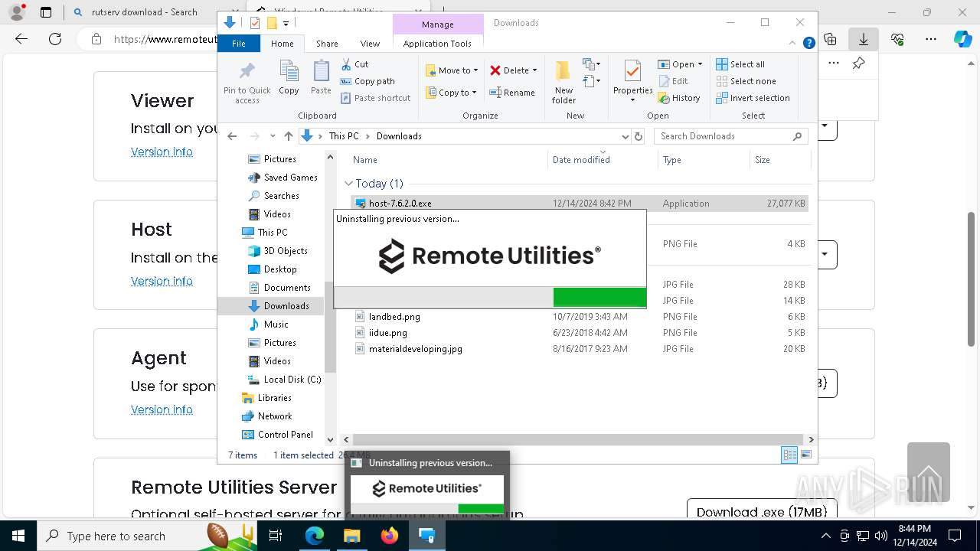Click Cut in Clipboard group
980x551 pixels.
tap(354, 64)
